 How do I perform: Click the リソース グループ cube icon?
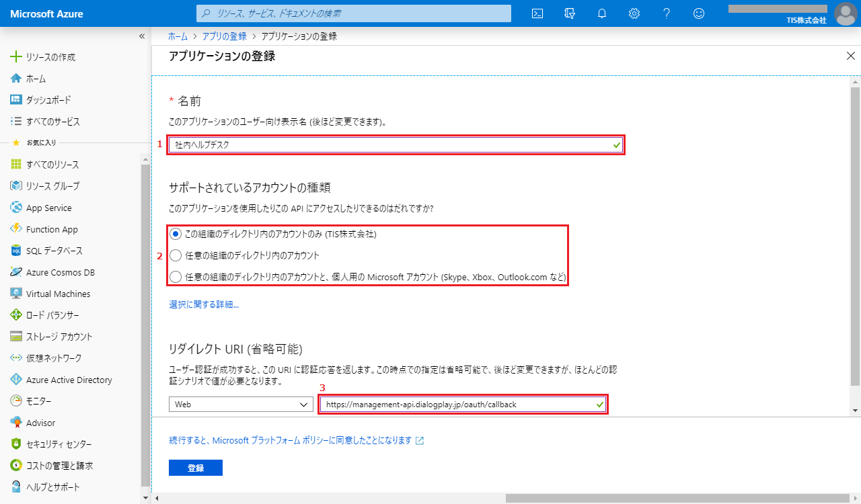coord(16,186)
